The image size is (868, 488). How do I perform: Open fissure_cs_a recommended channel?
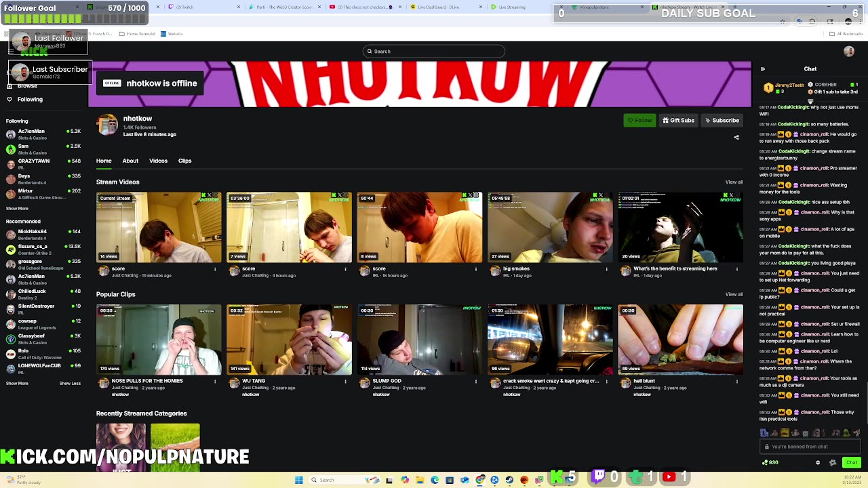[x=43, y=249]
